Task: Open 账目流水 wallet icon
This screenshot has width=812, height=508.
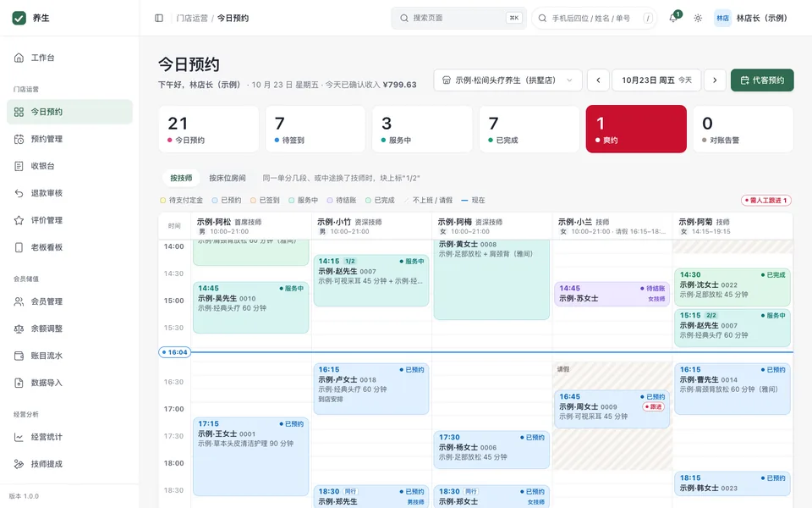Action: [19, 356]
